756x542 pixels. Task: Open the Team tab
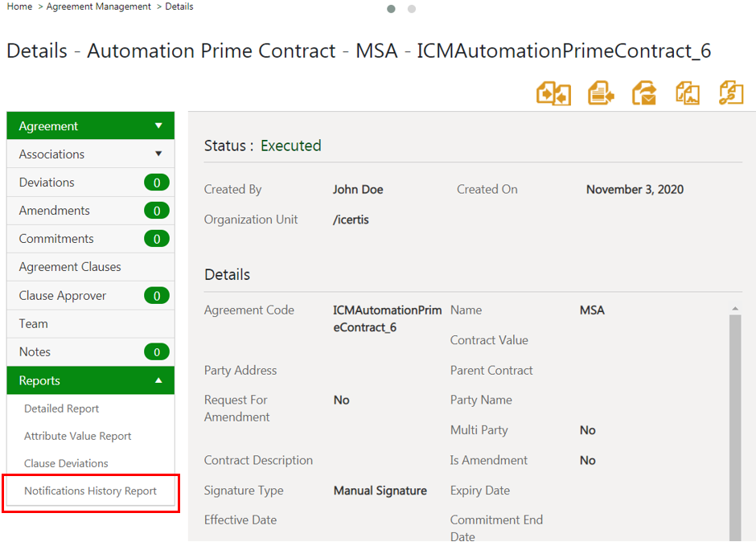tap(91, 323)
